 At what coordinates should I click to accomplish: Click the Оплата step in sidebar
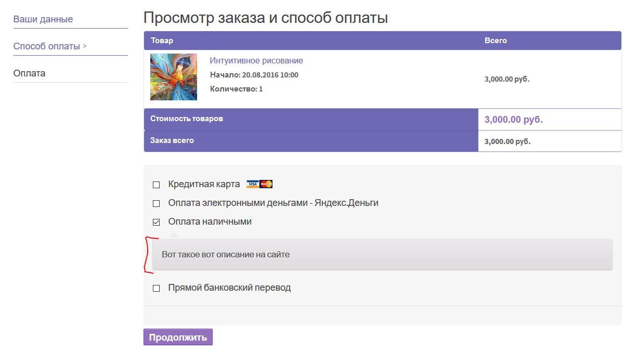pyautogui.click(x=29, y=73)
